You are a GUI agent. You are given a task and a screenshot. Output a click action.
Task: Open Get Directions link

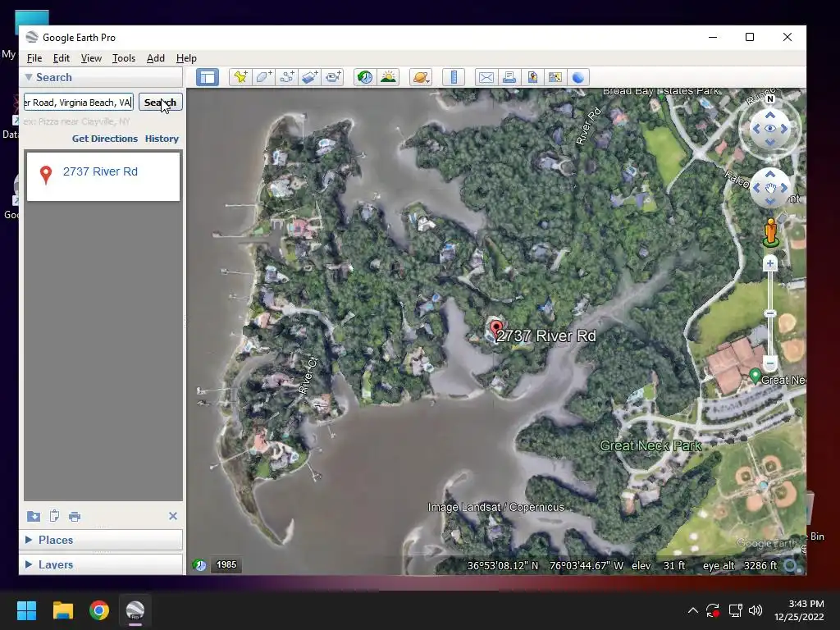pyautogui.click(x=105, y=139)
